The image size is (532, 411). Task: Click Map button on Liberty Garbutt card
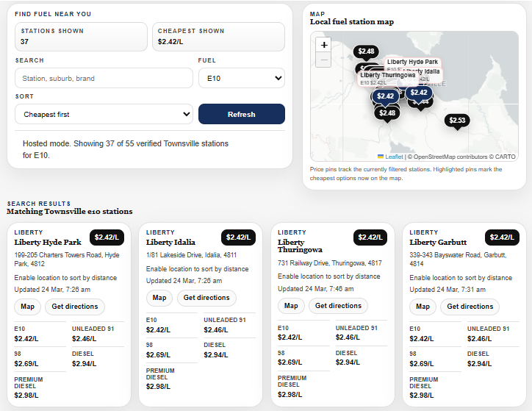(423, 306)
